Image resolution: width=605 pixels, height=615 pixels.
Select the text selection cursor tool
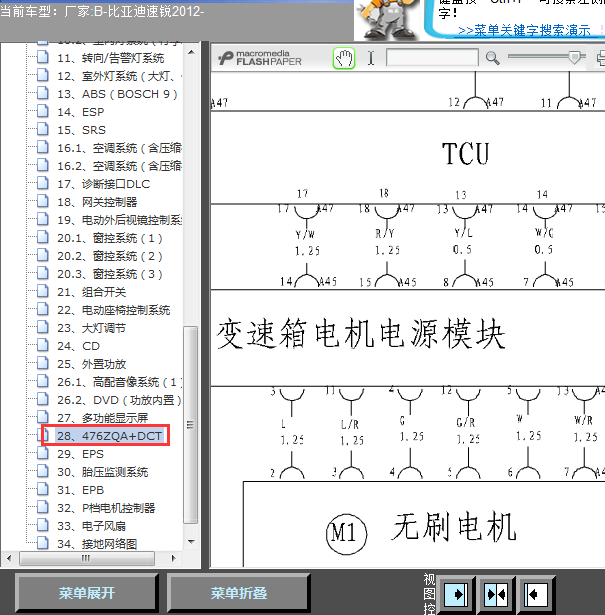click(371, 58)
